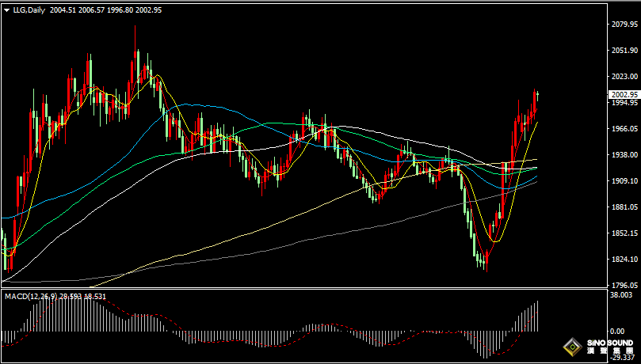Click the current price tag 2002.95
The width and height of the screenshot is (641, 364).
[624, 94]
